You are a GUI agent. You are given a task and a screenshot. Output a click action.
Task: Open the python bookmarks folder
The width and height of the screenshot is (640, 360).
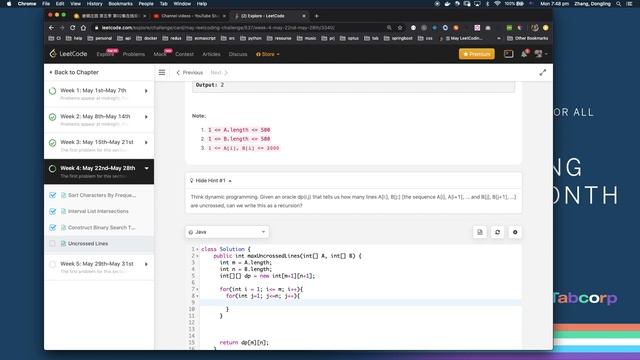(x=251, y=38)
